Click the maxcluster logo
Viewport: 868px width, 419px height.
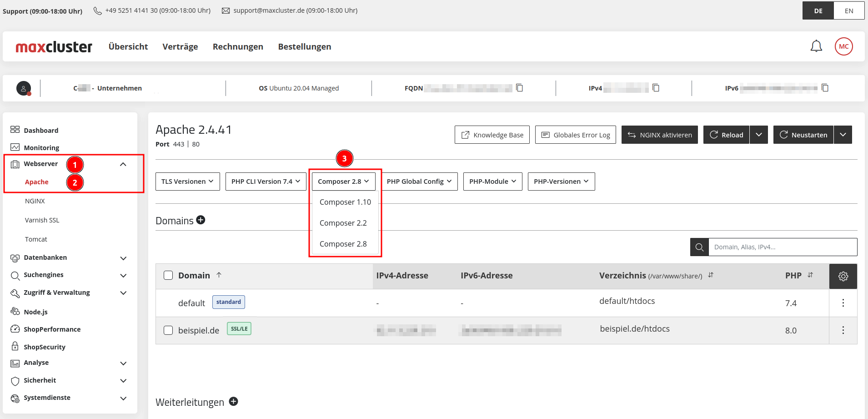point(54,46)
